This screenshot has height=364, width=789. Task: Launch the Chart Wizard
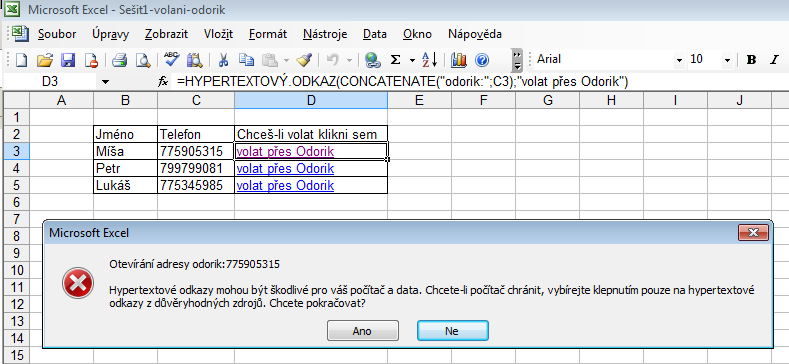(459, 60)
